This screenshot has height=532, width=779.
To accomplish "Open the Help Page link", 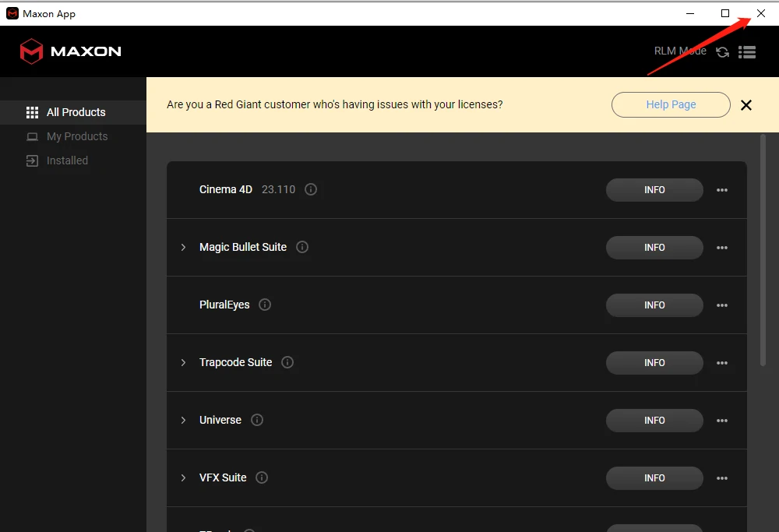I will (671, 105).
